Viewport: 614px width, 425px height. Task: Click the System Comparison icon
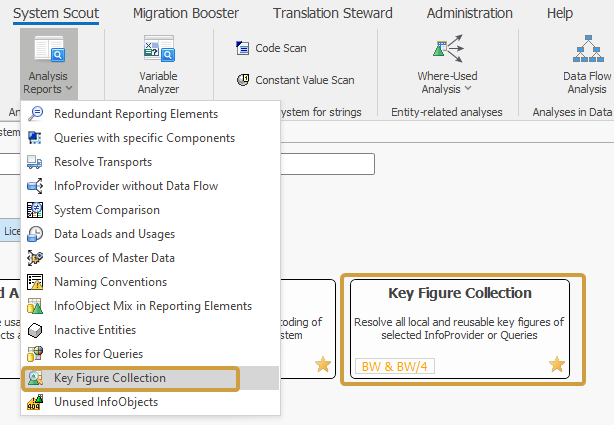pyautogui.click(x=35, y=209)
